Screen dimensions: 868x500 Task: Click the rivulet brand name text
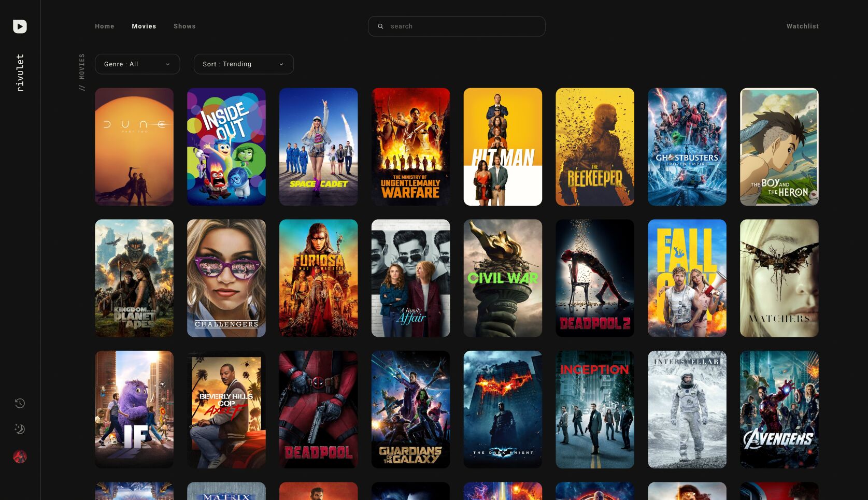coord(20,73)
